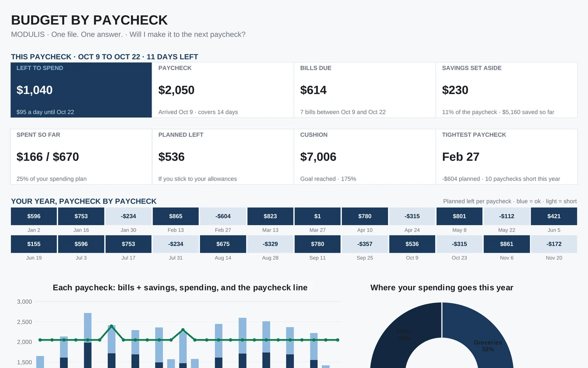
Task: Select the Sep 25 cell showing -$357
Action: point(365,244)
